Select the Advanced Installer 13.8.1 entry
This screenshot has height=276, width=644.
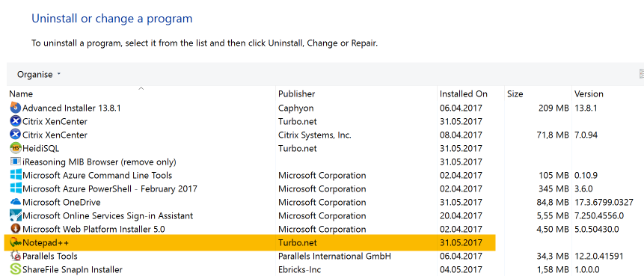(72, 108)
